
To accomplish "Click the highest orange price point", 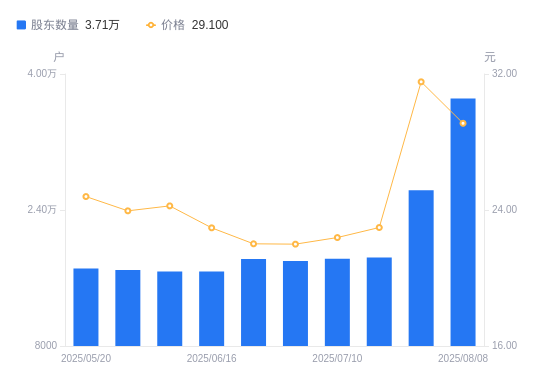I will 421,82.
